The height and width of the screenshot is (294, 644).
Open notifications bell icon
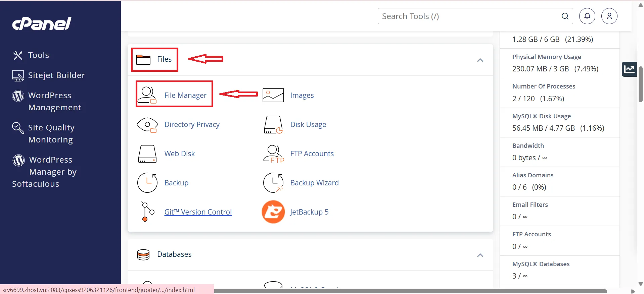tap(587, 16)
